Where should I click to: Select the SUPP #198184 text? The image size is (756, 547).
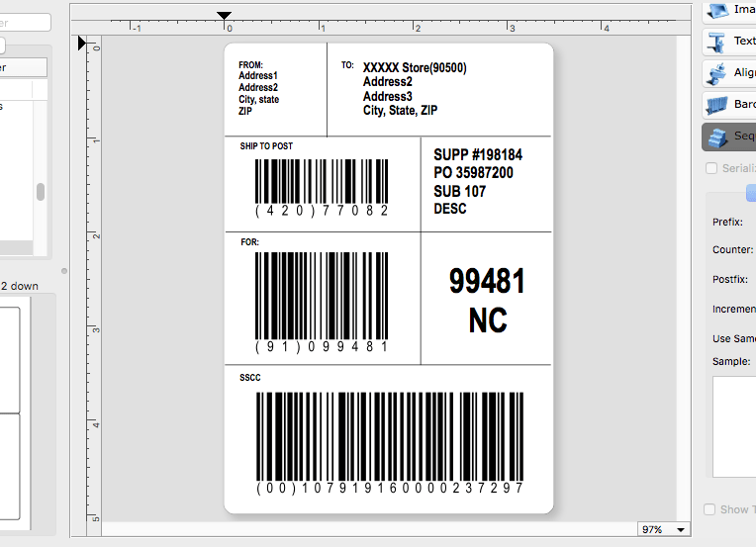[478, 154]
